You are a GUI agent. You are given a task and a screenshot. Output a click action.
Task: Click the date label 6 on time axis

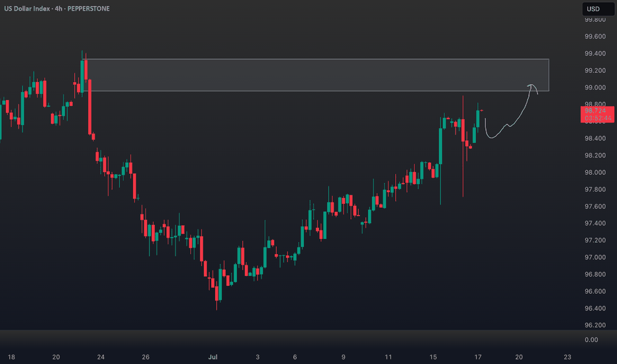tap(295, 357)
